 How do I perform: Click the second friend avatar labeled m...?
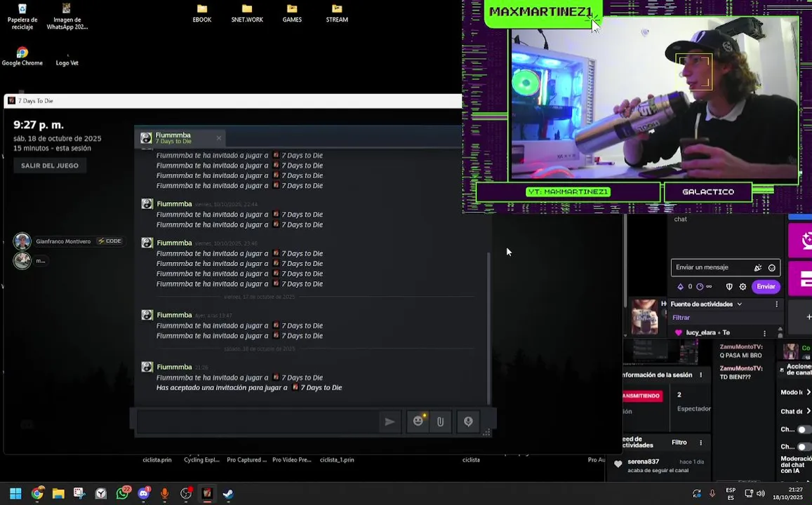pyautogui.click(x=22, y=260)
